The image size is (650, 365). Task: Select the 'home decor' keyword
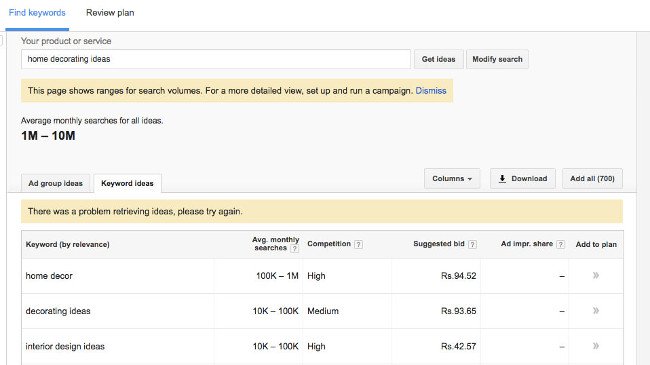[x=49, y=276]
